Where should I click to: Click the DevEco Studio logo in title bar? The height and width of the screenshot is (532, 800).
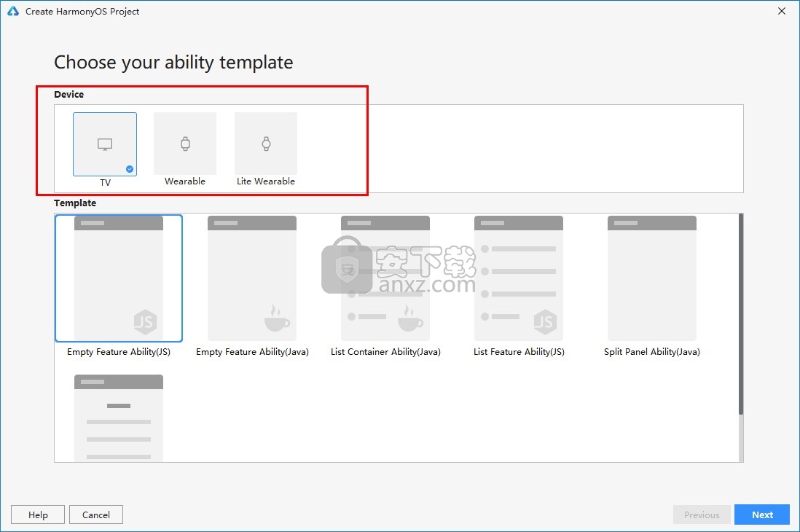point(13,11)
